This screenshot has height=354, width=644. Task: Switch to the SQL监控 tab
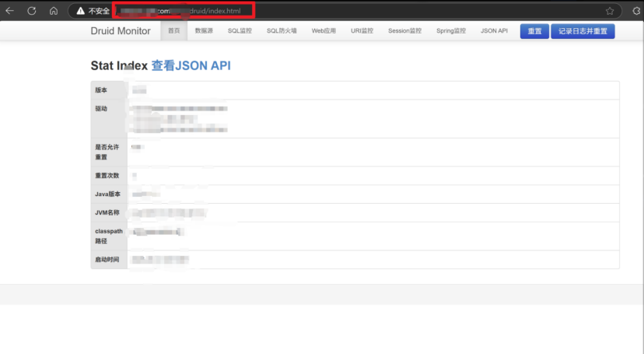click(240, 31)
